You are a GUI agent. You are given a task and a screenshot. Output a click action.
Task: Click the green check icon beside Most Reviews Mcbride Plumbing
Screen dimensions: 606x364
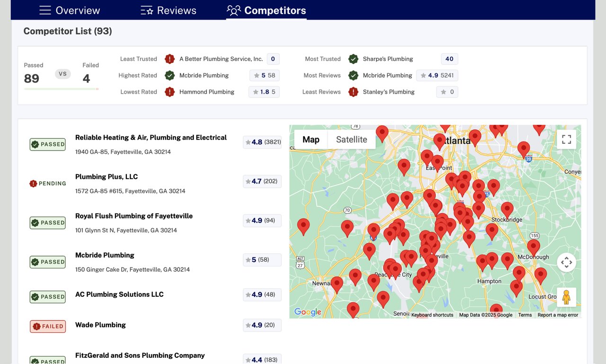tap(353, 75)
